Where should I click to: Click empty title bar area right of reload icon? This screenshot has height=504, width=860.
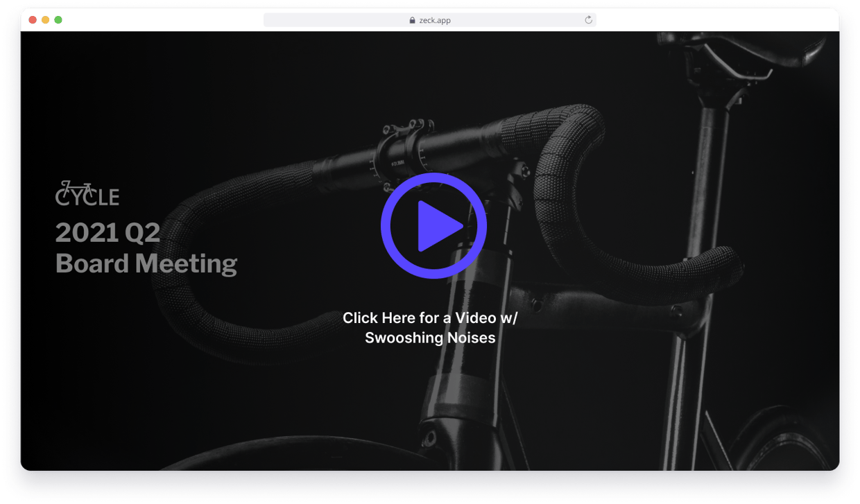click(x=714, y=20)
